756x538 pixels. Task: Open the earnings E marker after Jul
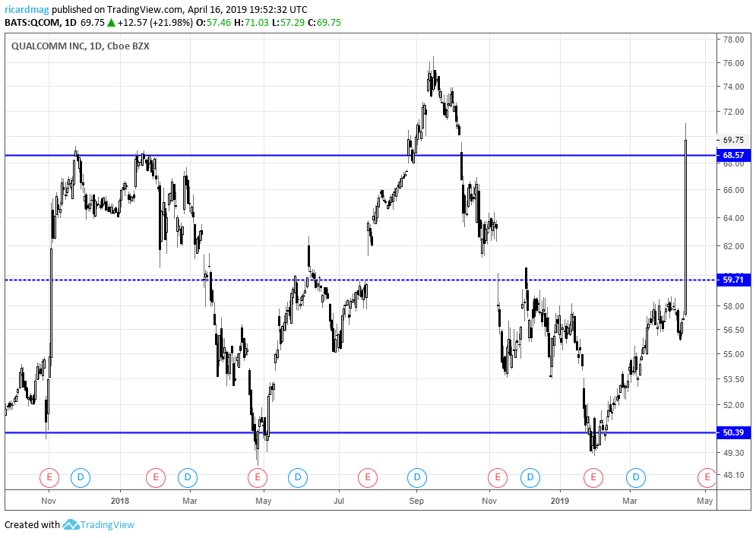pyautogui.click(x=368, y=478)
